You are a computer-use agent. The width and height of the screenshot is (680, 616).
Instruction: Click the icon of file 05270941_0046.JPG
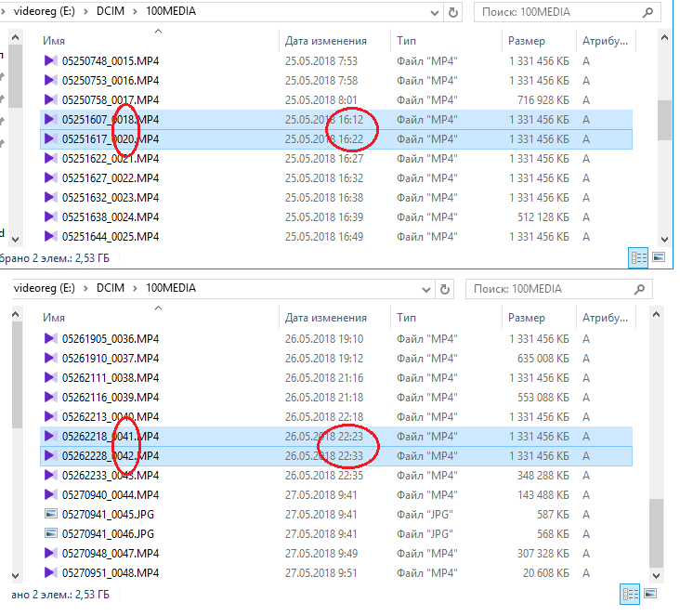[51, 533]
